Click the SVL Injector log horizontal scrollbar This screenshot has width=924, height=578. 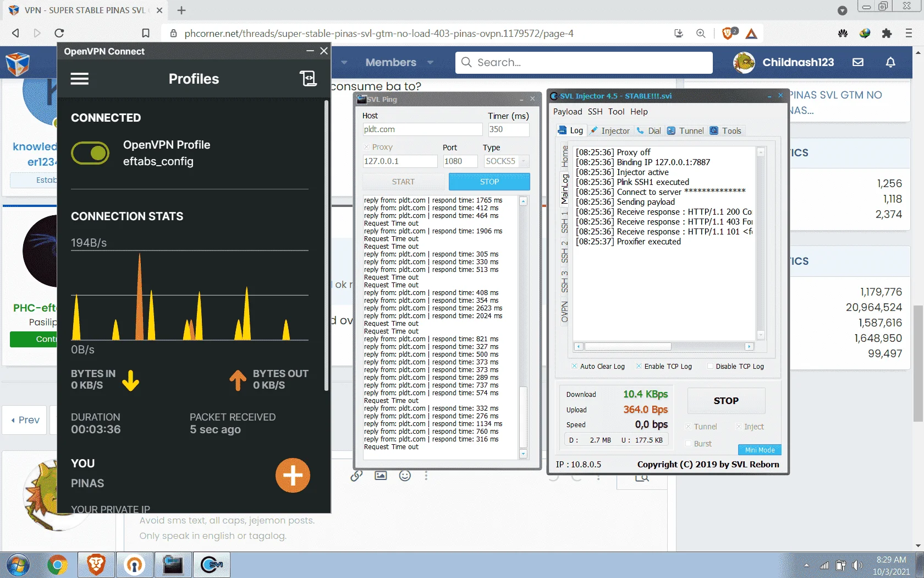coord(628,347)
